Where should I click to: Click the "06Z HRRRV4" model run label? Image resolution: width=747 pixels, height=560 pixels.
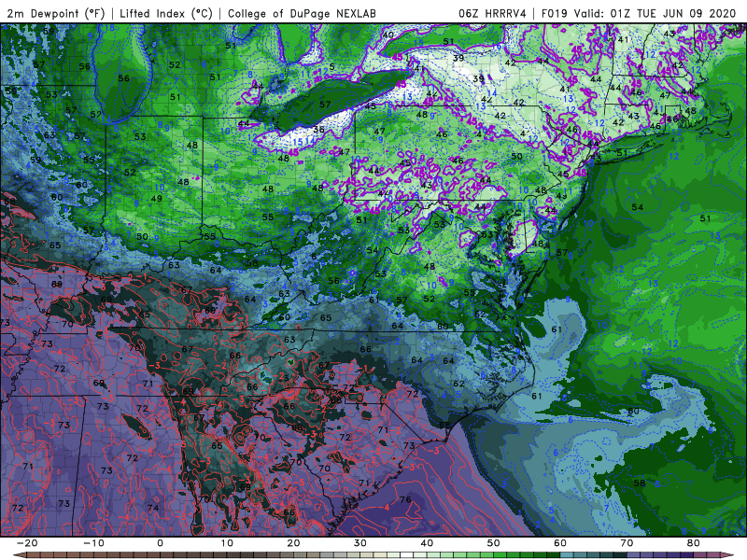pos(492,13)
